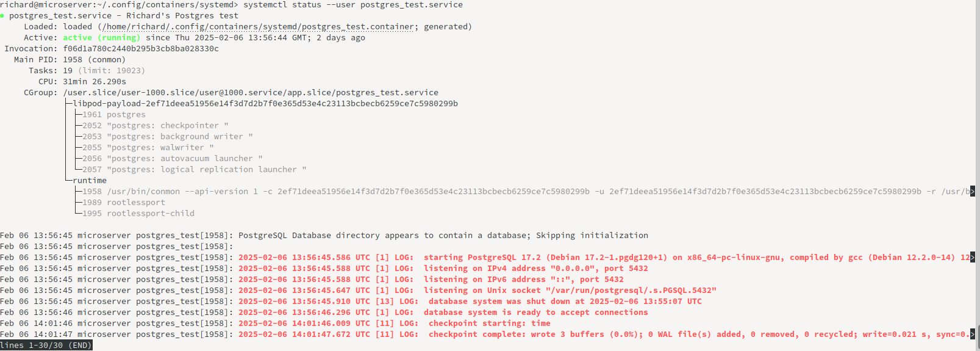
Task: Click the rootlessport-child process entry
Action: [x=138, y=214]
